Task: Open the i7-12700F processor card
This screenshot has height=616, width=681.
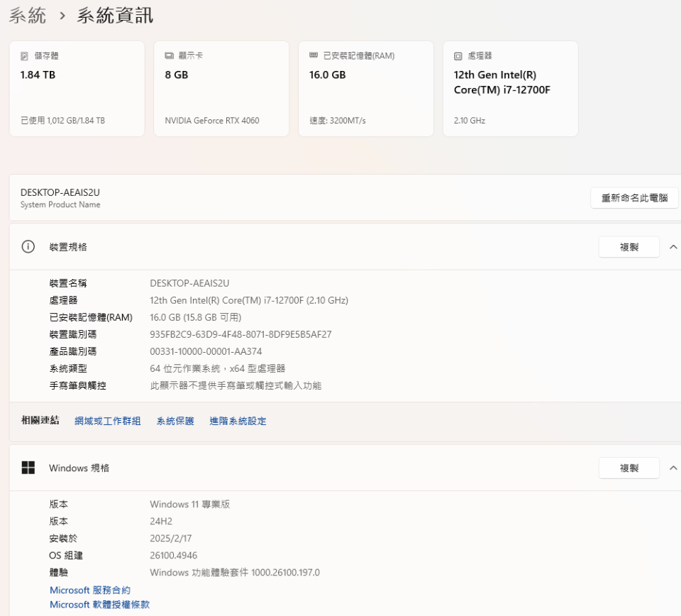Action: (x=511, y=89)
